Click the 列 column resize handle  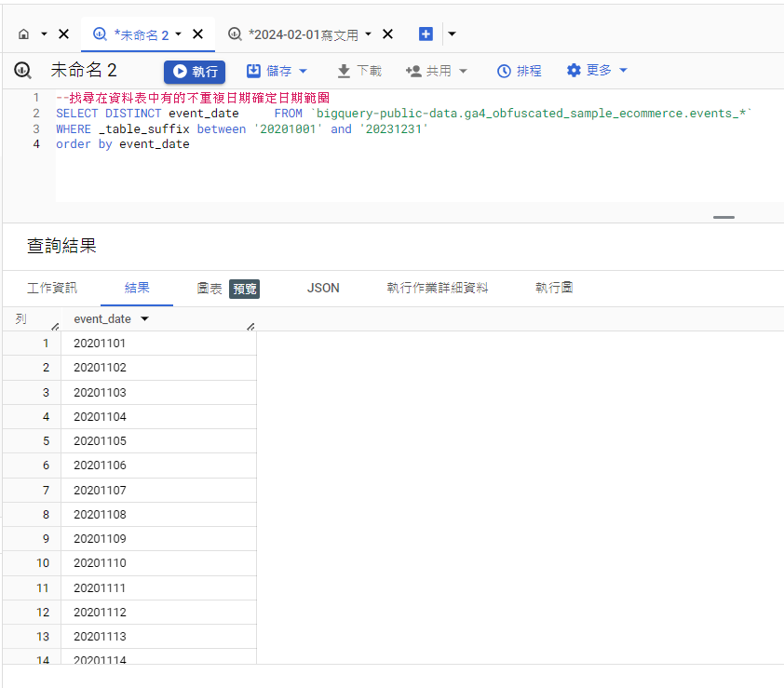[x=55, y=327]
